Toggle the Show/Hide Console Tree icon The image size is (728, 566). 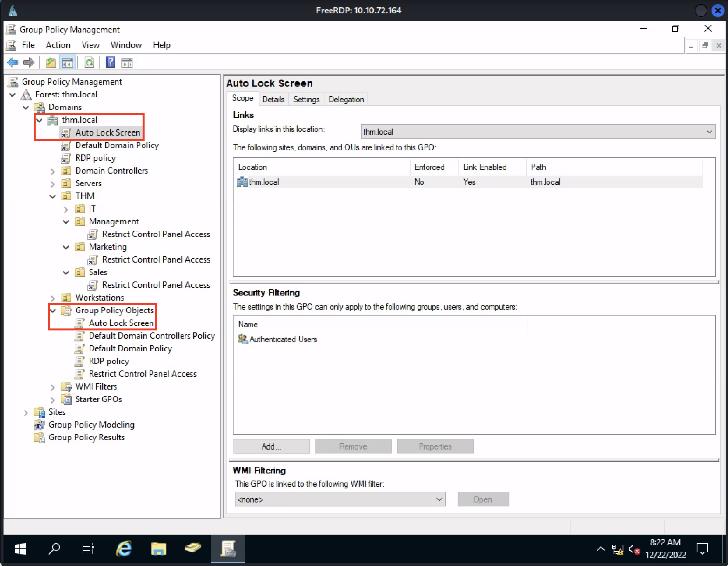pyautogui.click(x=67, y=62)
